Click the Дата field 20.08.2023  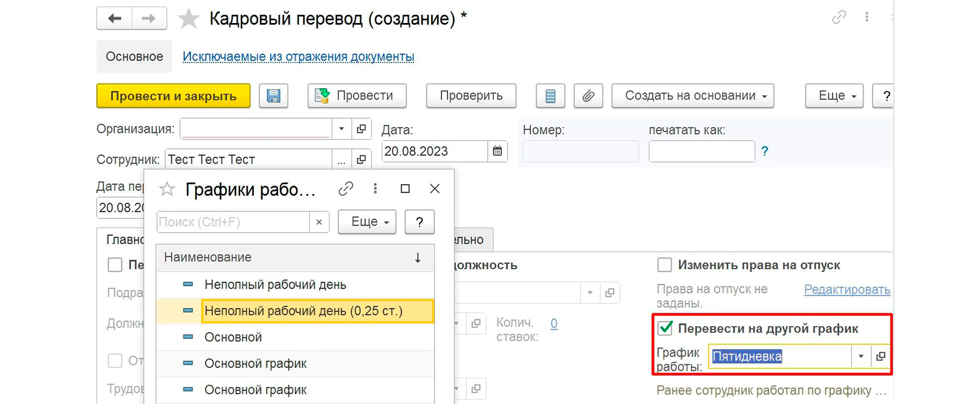(x=435, y=151)
